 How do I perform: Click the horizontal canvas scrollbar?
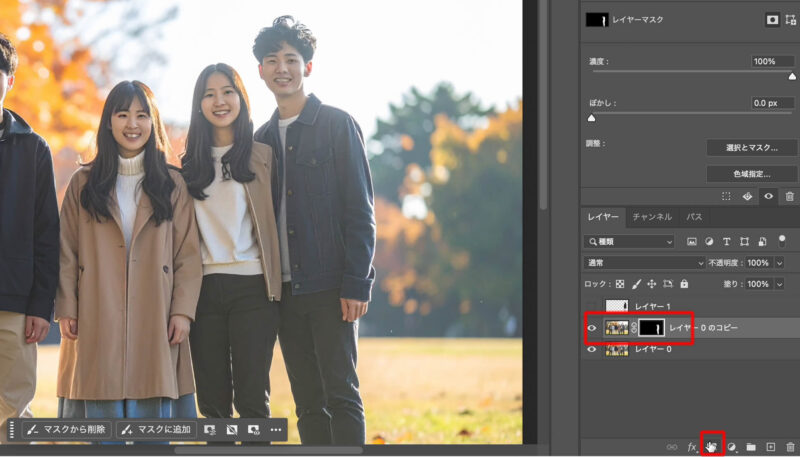269,450
